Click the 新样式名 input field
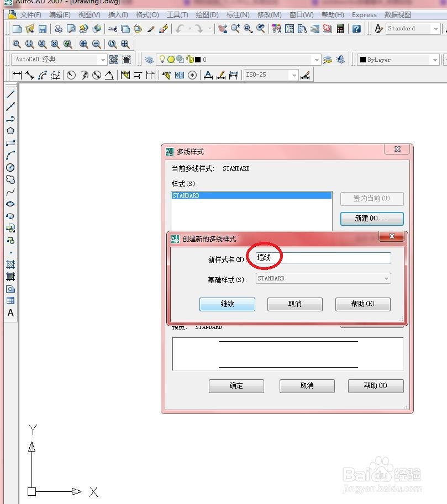Viewport: 447px width, 504px height. point(323,258)
